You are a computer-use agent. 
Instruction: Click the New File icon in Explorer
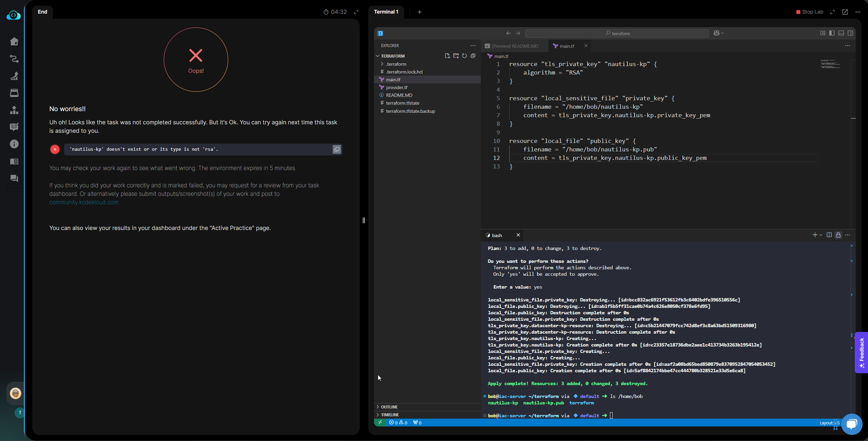[447, 56]
